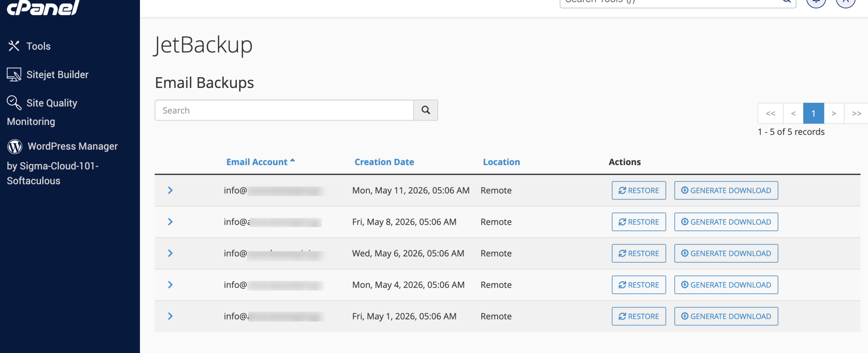Restore the May 8, 2026 backup
This screenshot has height=353, width=868.
click(x=639, y=222)
